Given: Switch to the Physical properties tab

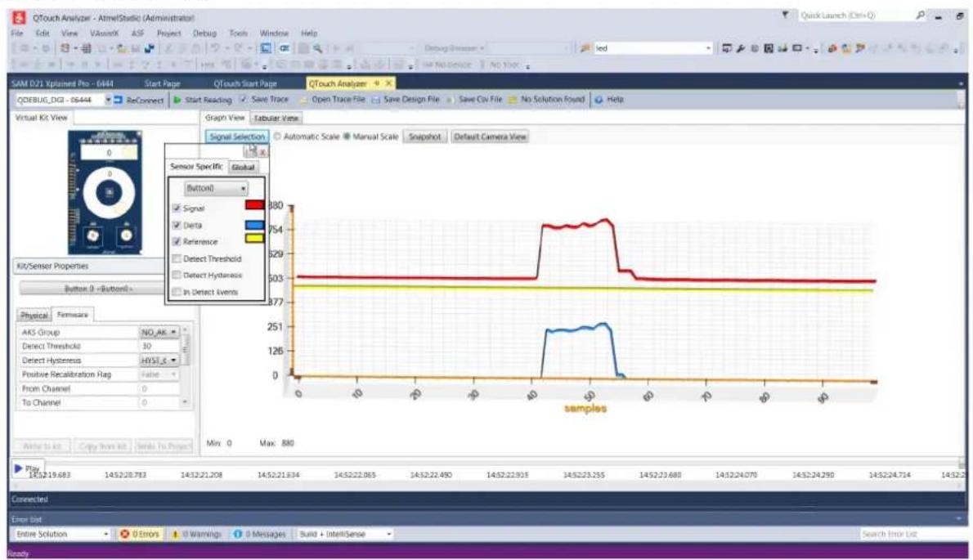Looking at the screenshot, I should tap(34, 316).
